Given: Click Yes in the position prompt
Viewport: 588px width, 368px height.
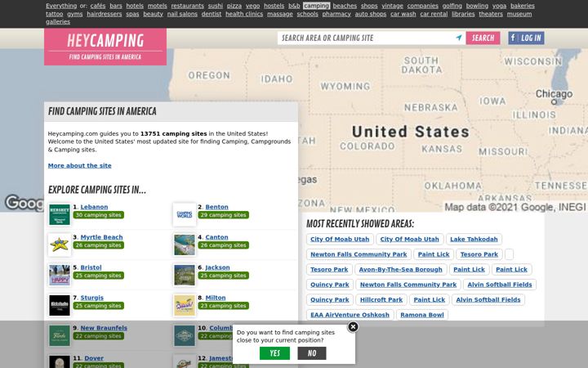Looking at the screenshot, I should (x=275, y=353).
